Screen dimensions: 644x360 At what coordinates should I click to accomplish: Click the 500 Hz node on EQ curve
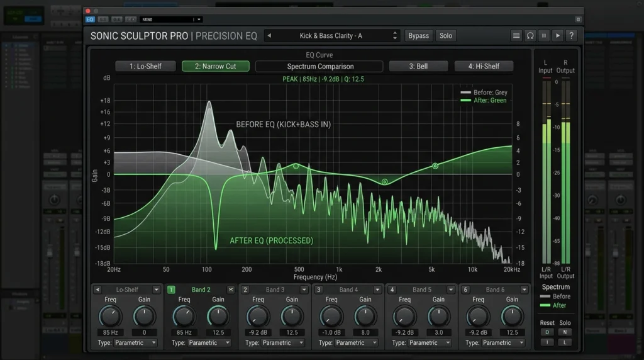point(296,166)
